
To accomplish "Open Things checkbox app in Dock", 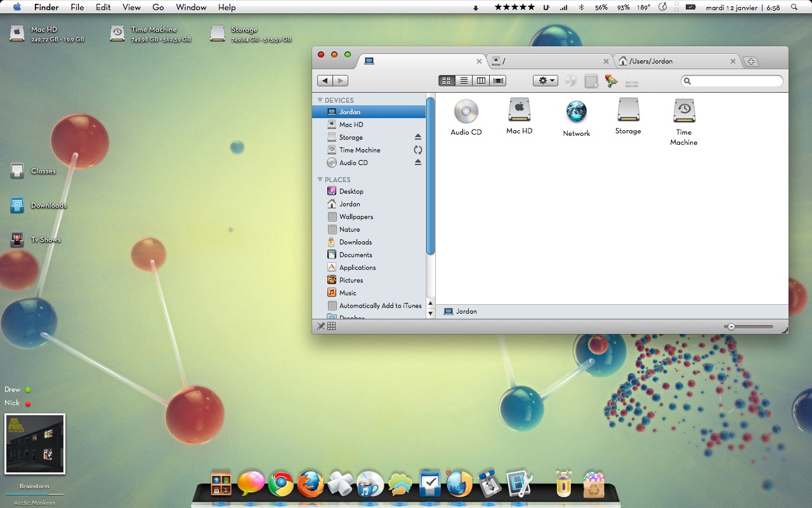I will [430, 484].
